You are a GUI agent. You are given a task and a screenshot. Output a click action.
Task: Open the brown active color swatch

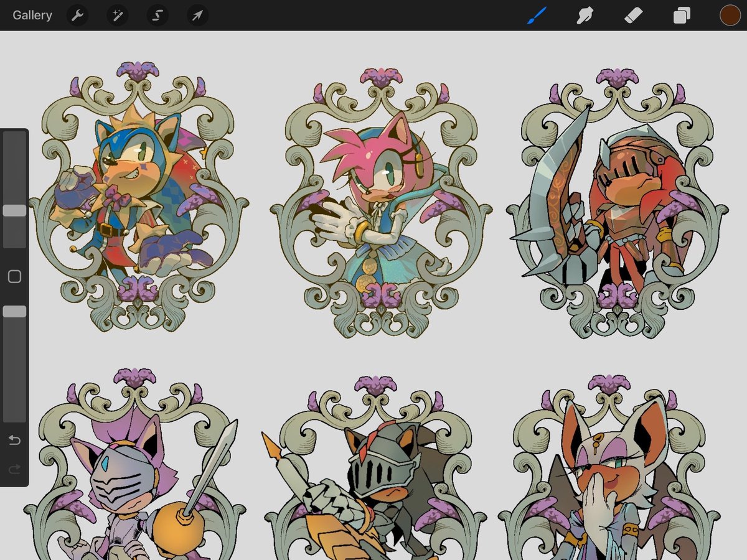point(730,15)
